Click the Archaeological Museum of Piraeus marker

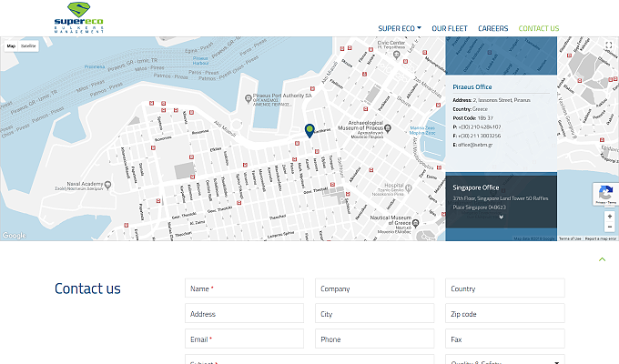[388, 128]
